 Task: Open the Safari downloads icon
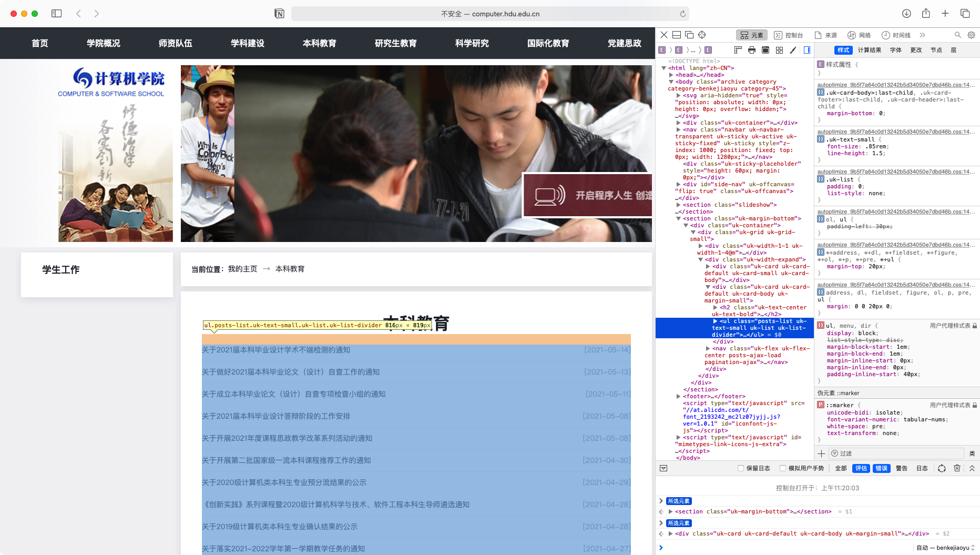[906, 14]
